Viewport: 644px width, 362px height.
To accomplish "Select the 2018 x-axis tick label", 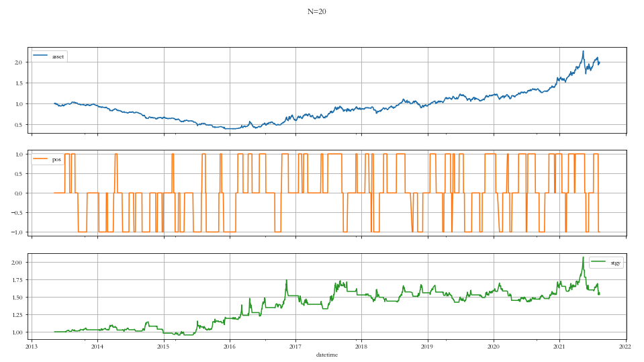I will click(x=361, y=347).
